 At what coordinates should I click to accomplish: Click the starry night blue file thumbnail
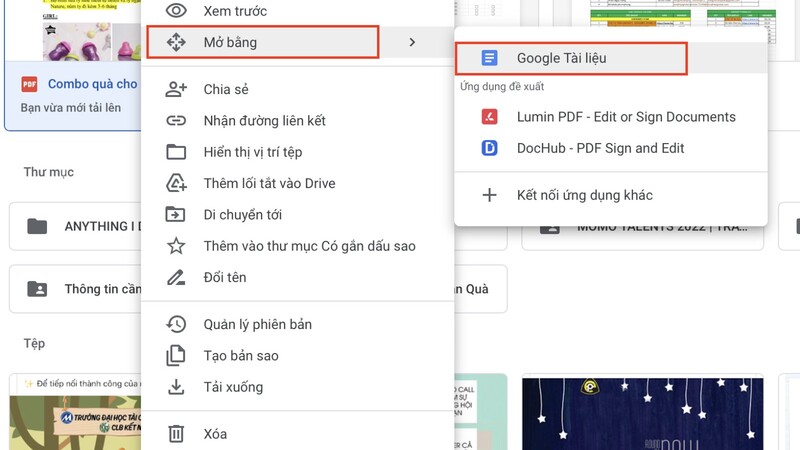pos(642,413)
